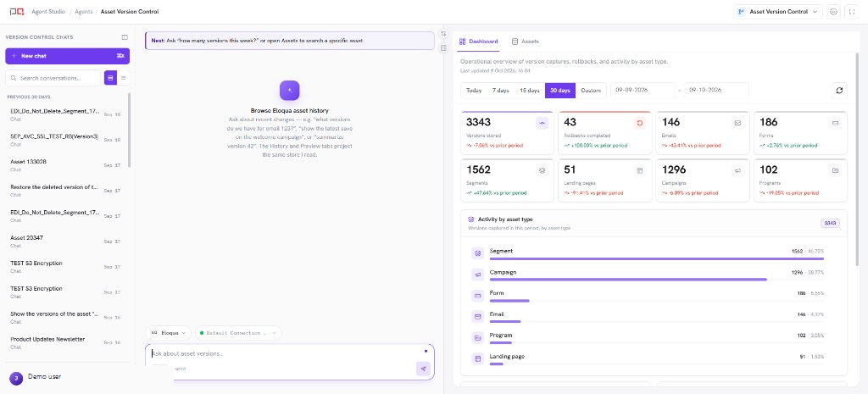Screen dimensions: 868x394
Task: Click the 1296 Campaigns stat card
Action: coord(703,180)
